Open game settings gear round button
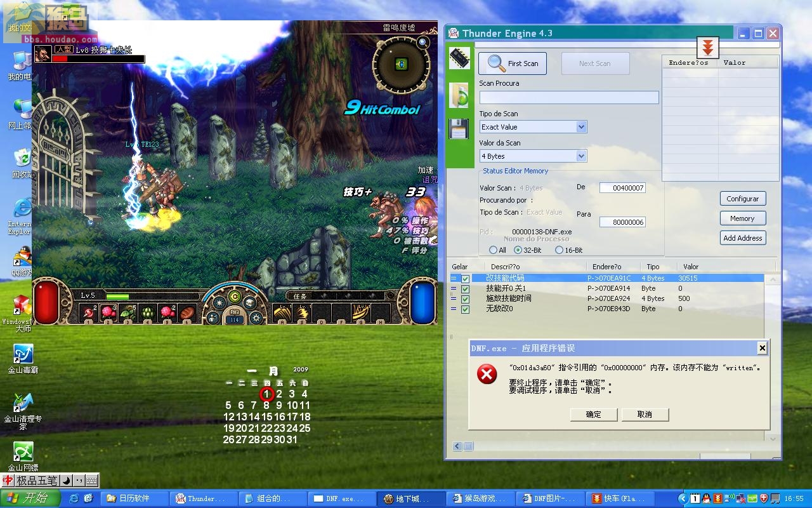This screenshot has width=812, height=508. pos(256,318)
